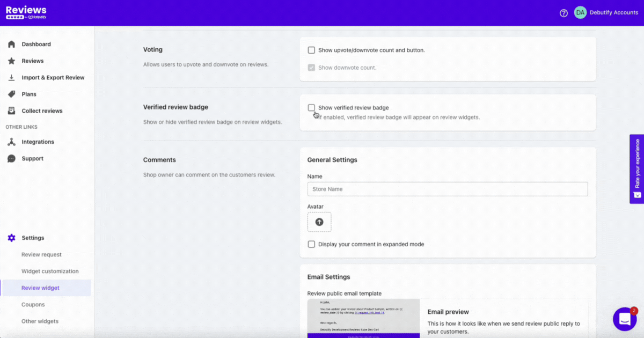This screenshot has height=338, width=644.
Task: Click the Collect reviews clipboard icon
Action: pos(11,111)
